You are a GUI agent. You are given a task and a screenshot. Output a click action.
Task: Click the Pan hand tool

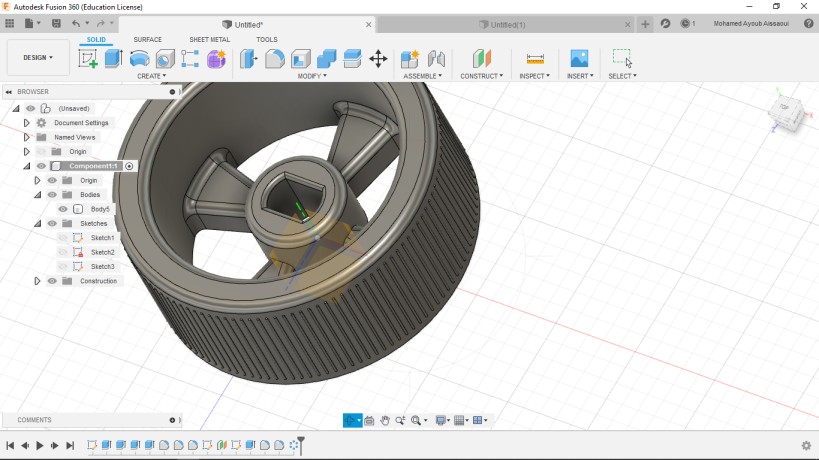(385, 420)
